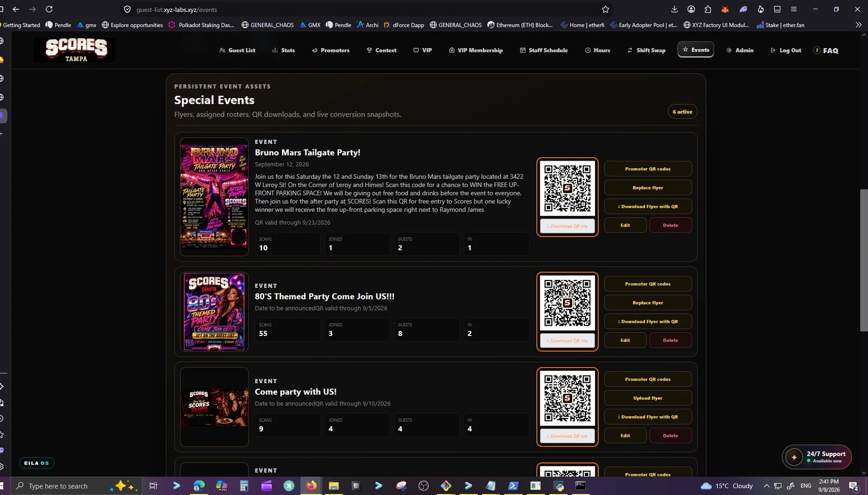Open the browser Downloads panel
868x495 pixels.
(674, 9)
